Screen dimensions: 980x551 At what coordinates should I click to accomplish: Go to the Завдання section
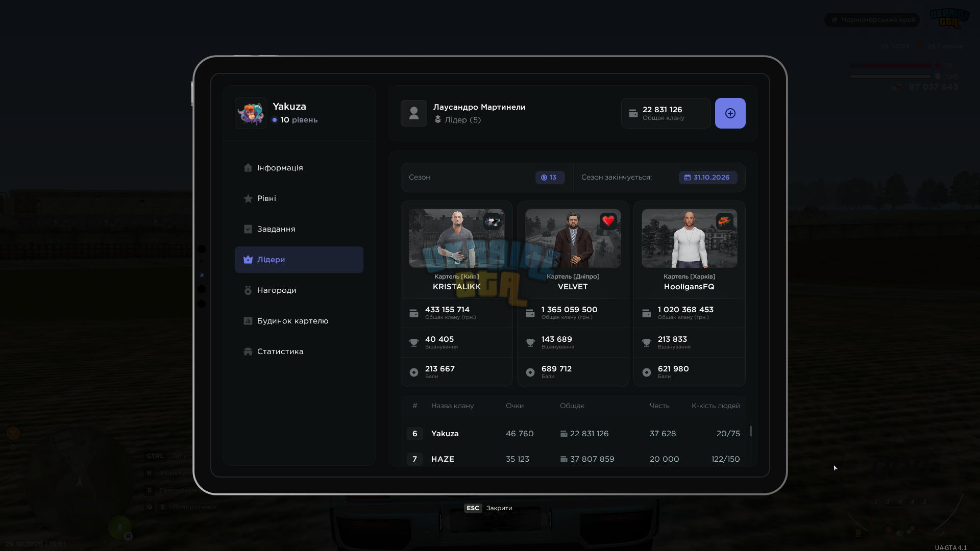(x=299, y=229)
